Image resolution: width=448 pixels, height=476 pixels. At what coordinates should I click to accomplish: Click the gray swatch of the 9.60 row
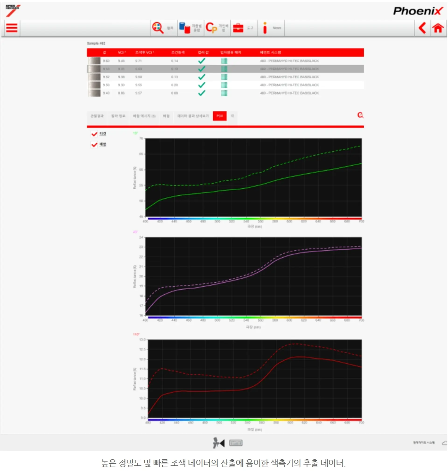tap(94, 61)
